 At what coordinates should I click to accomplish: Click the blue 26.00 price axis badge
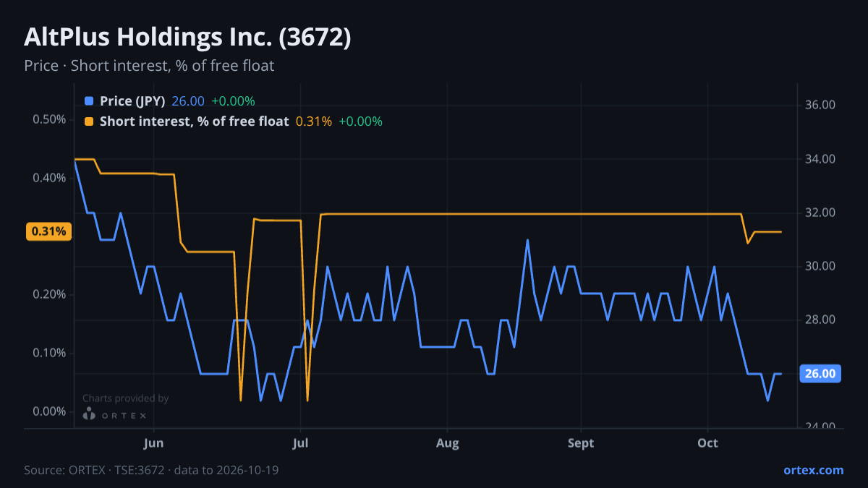click(x=820, y=374)
